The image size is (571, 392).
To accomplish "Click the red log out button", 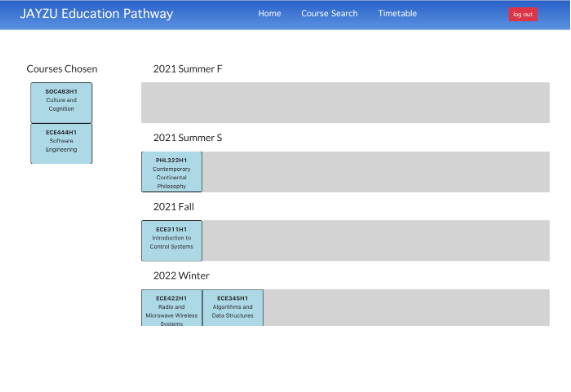I will (523, 14).
